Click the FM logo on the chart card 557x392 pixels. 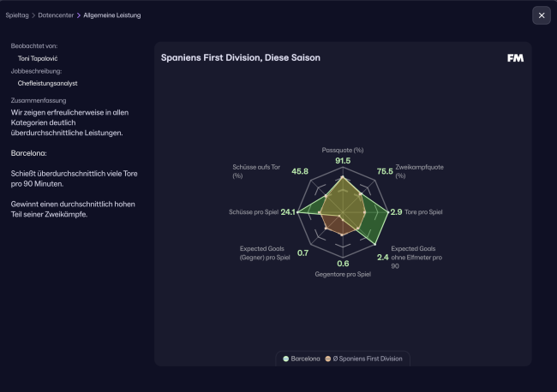point(515,58)
